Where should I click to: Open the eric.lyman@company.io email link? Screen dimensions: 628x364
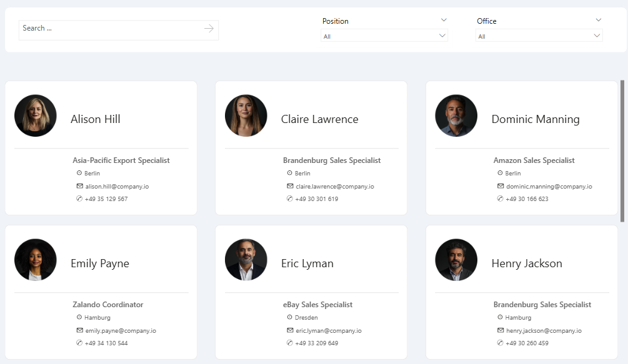(x=329, y=331)
